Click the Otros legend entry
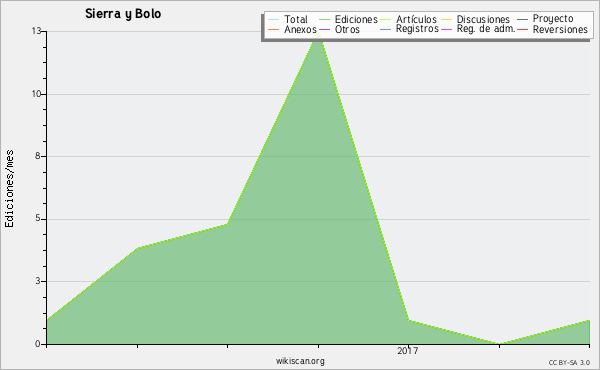This screenshot has height=370, width=600. (x=339, y=29)
